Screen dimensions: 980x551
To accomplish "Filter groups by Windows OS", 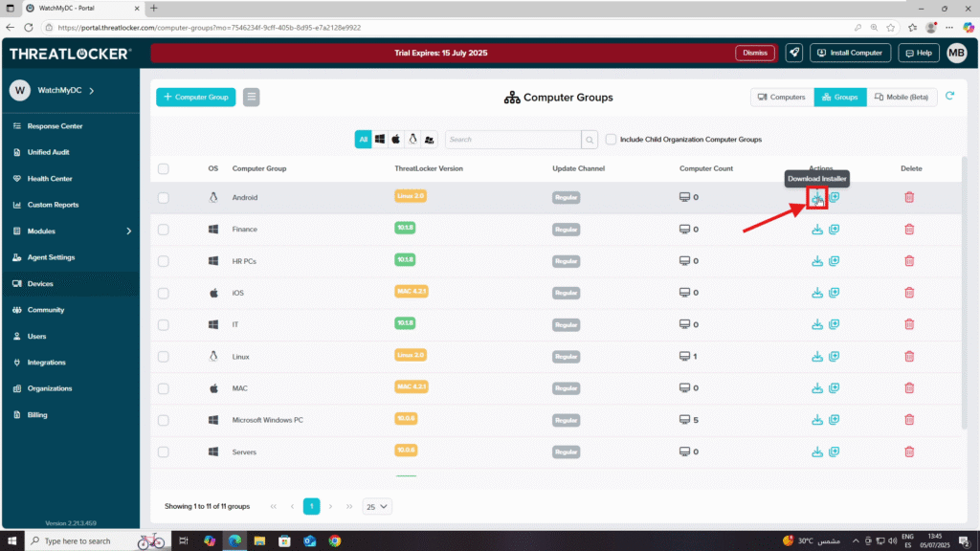I will (x=379, y=140).
